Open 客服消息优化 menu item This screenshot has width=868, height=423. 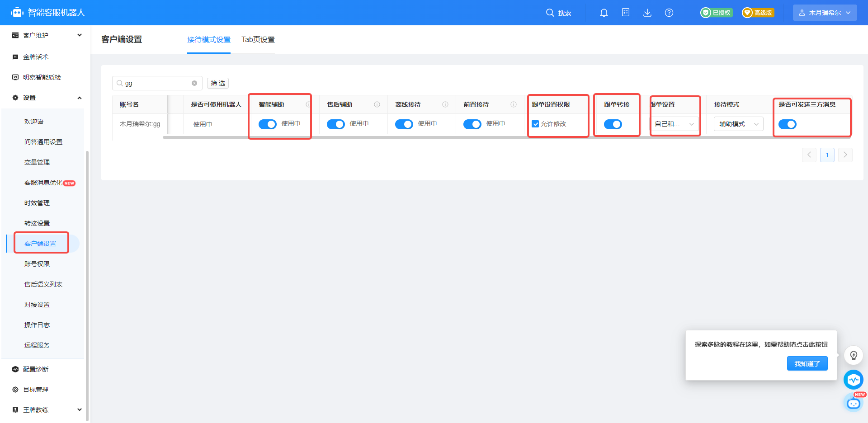[x=43, y=183]
